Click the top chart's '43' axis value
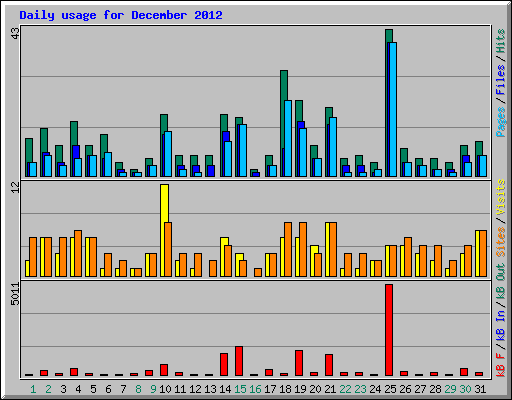 click(x=15, y=33)
